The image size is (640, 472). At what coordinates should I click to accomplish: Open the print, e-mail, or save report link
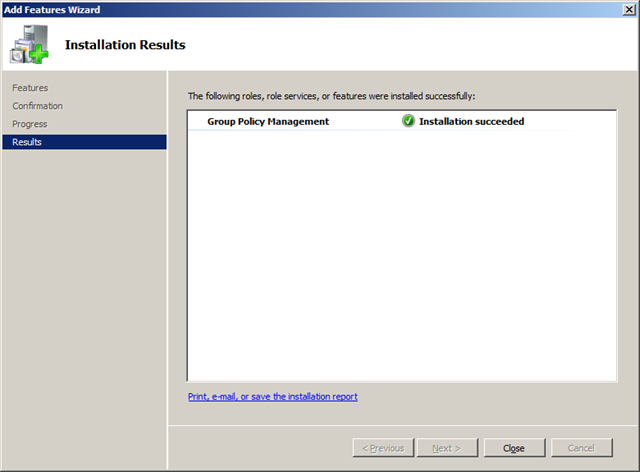272,397
